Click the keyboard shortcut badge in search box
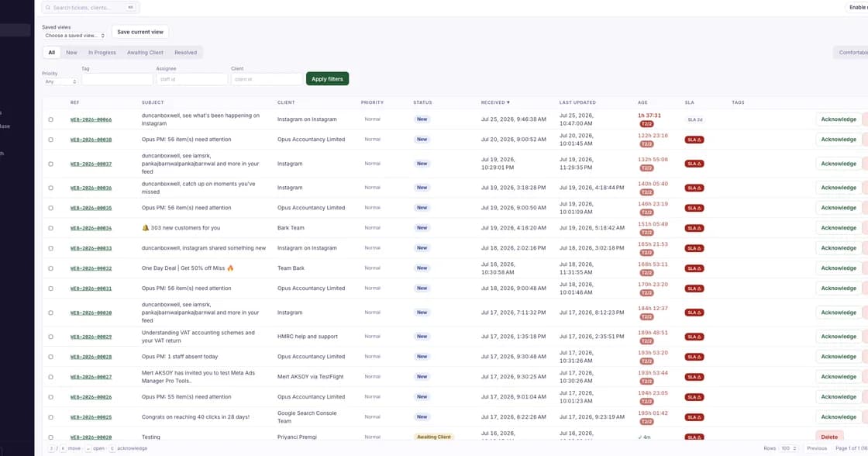This screenshot has width=868, height=456. [x=131, y=8]
